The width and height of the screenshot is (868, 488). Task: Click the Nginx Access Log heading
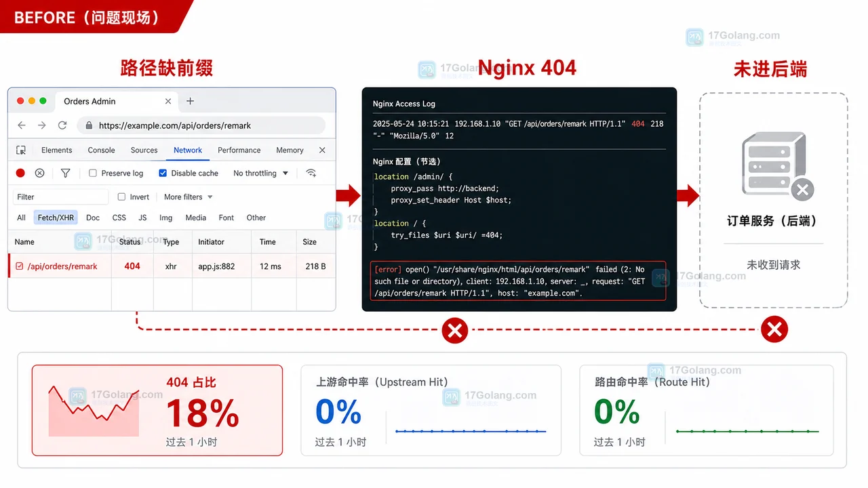(x=404, y=104)
